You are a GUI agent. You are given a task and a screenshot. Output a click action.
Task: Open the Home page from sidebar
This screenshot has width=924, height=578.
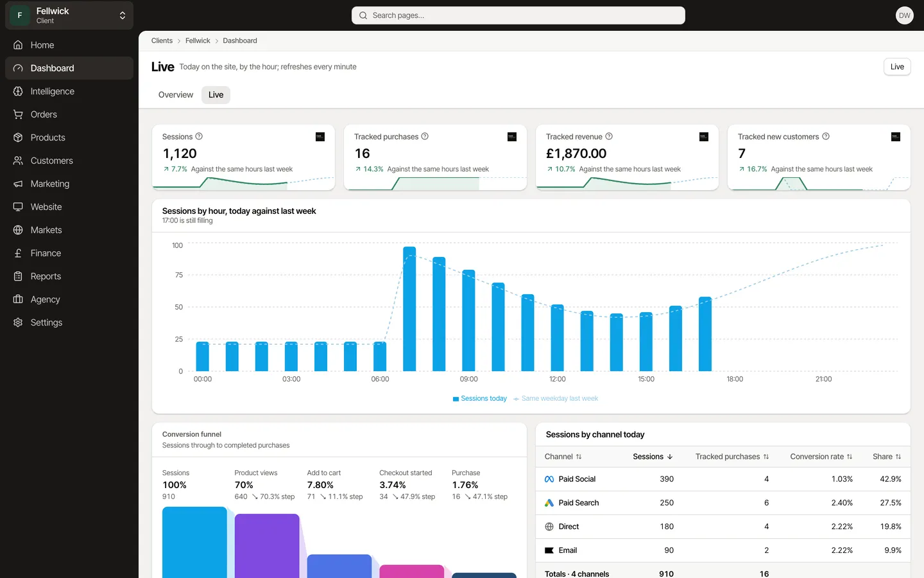click(69, 45)
